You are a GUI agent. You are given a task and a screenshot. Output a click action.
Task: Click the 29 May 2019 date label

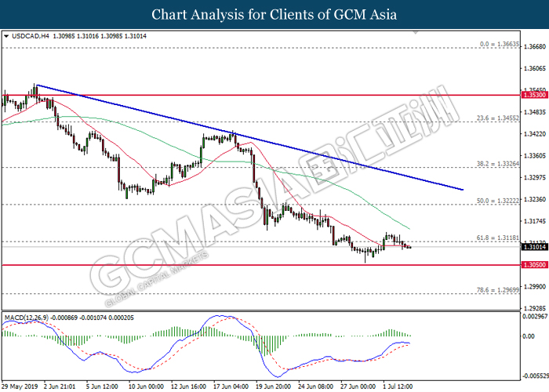pos(20,387)
